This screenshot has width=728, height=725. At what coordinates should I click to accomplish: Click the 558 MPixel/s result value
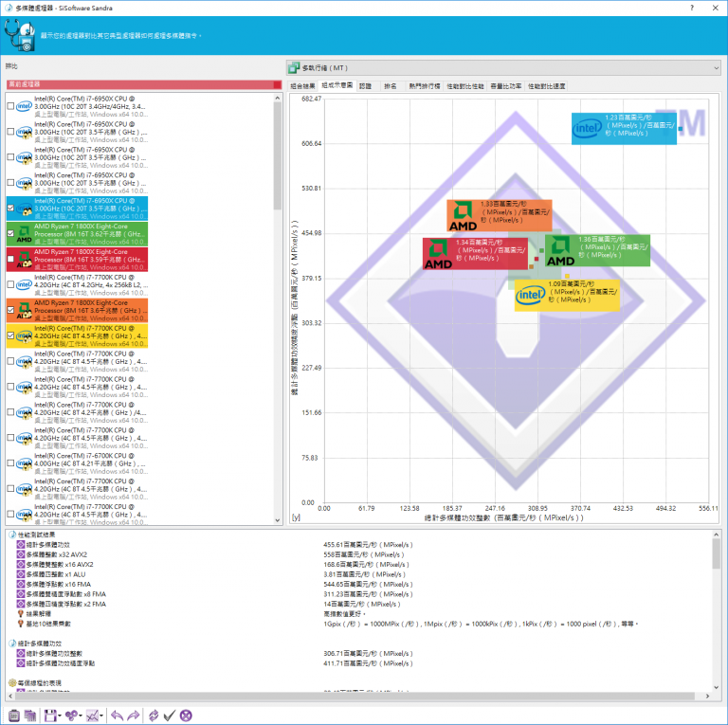click(x=364, y=554)
